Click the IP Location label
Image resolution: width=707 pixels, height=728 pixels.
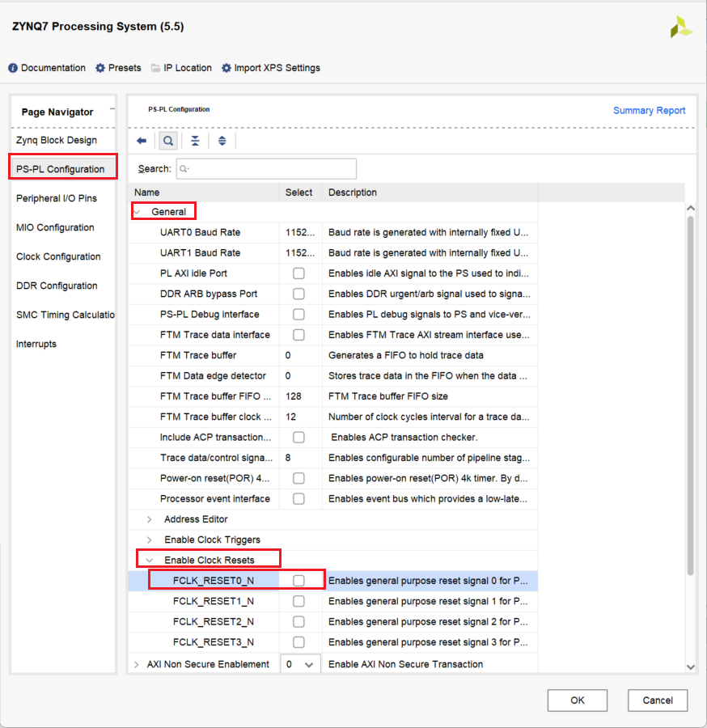coord(188,68)
